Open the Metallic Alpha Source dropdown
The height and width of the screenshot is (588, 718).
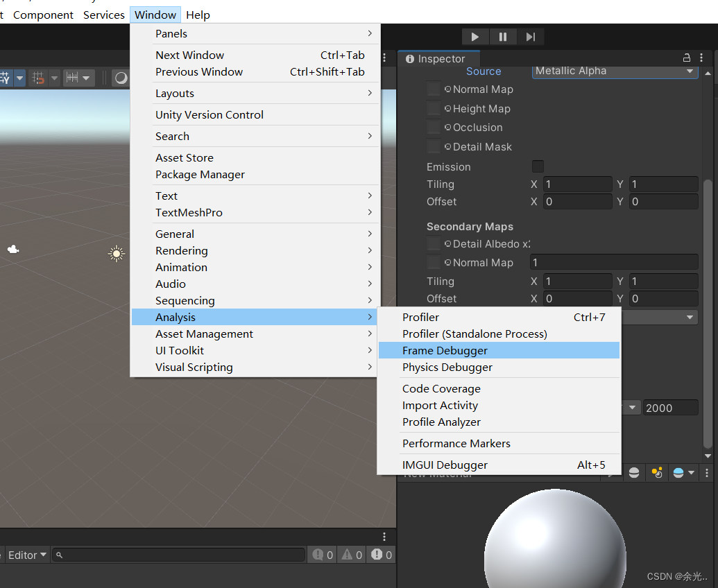(615, 71)
